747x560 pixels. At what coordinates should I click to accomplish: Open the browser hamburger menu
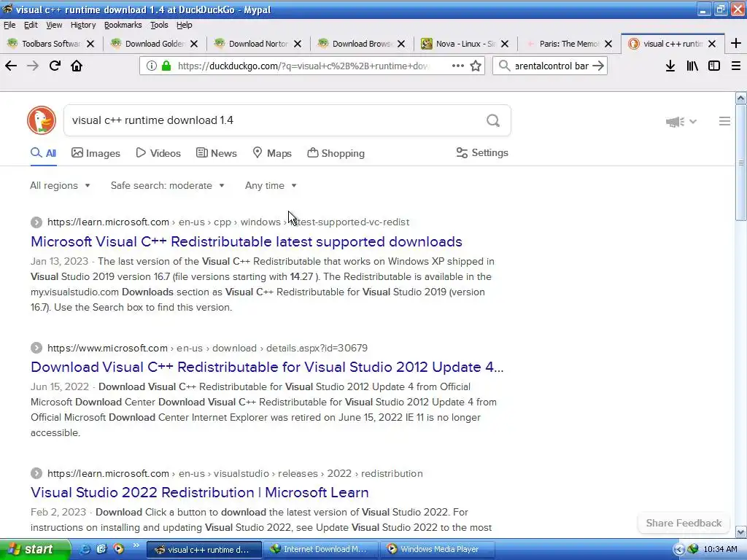coord(736,66)
